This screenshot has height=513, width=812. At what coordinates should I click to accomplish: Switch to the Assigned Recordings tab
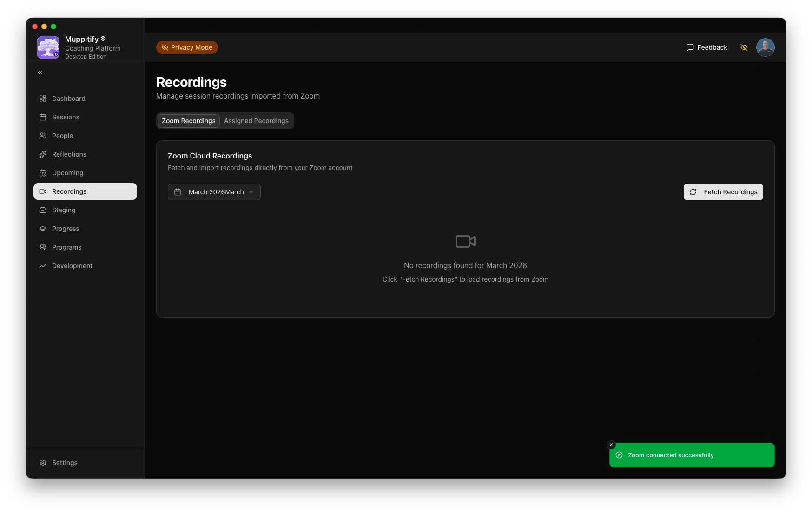(256, 121)
